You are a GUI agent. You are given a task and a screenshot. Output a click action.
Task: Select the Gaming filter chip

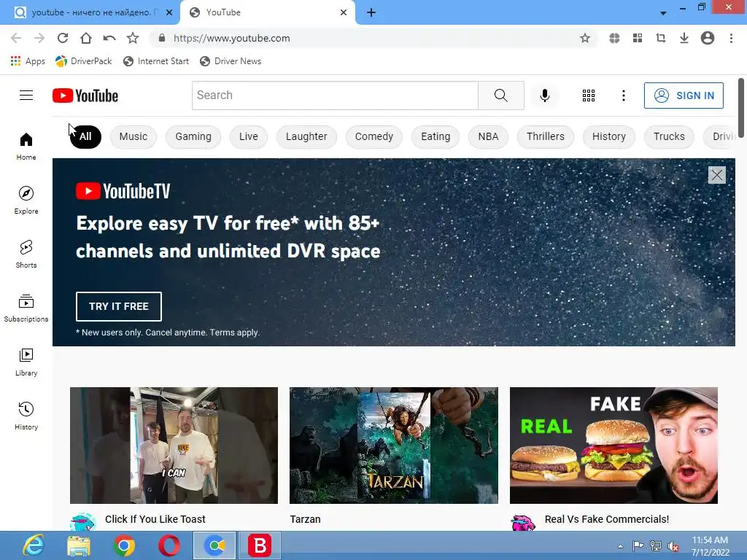[x=193, y=136]
